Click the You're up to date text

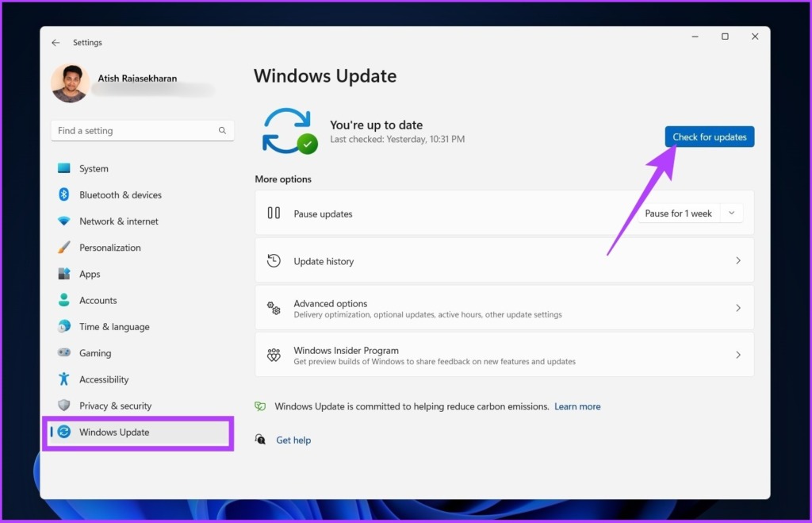(376, 125)
